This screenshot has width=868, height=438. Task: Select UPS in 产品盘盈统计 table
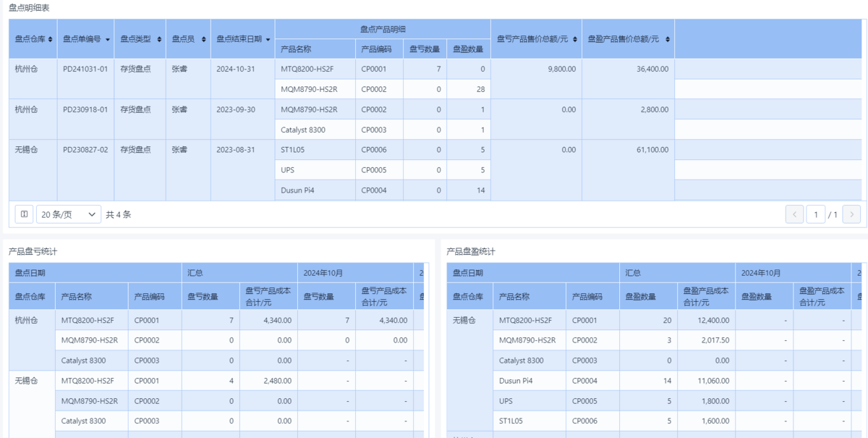pyautogui.click(x=506, y=400)
